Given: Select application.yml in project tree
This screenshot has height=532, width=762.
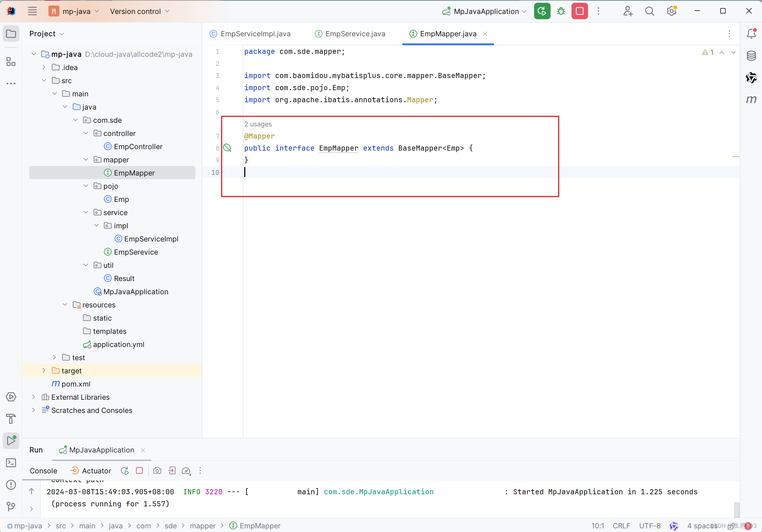Looking at the screenshot, I should 118,344.
